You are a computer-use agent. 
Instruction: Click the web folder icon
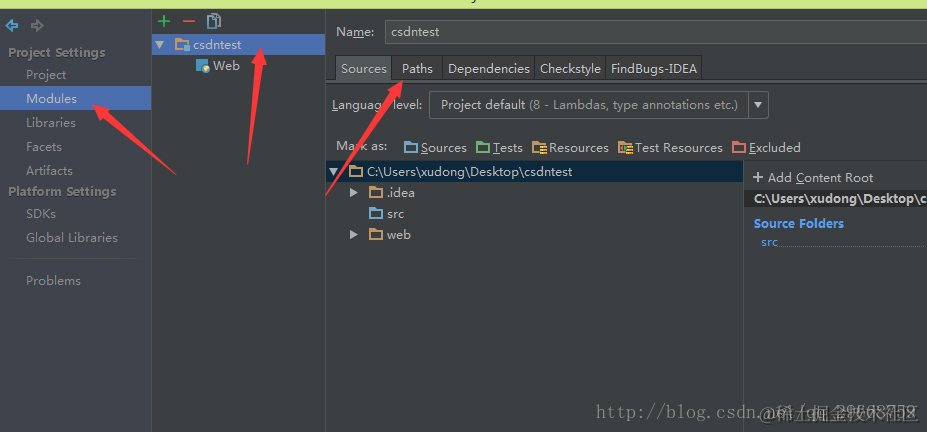click(376, 235)
